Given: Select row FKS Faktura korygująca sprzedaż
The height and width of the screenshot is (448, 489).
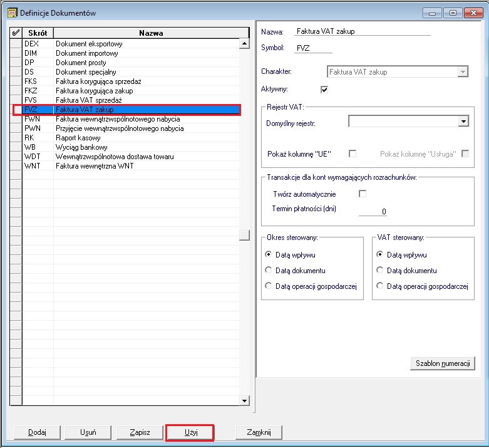Looking at the screenshot, I should click(x=131, y=81).
